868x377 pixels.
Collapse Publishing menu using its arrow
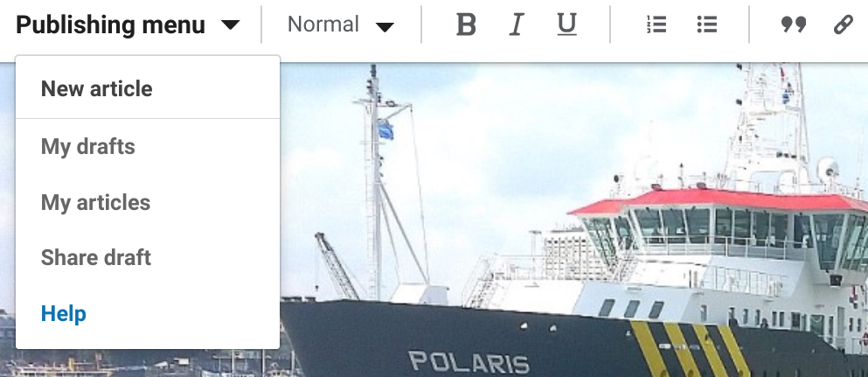230,24
